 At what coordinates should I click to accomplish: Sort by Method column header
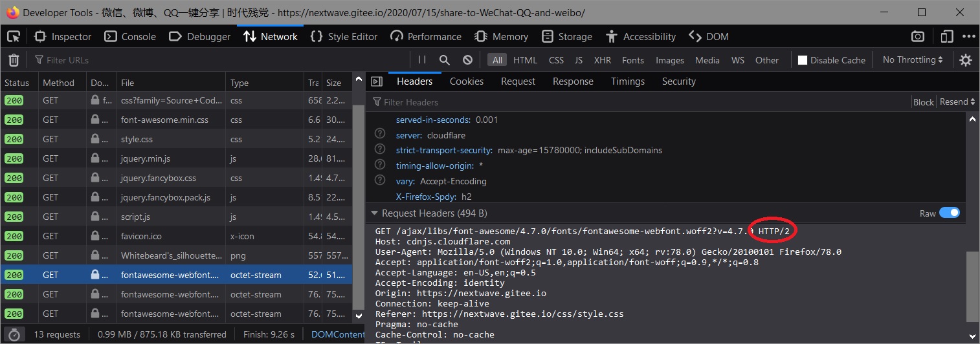61,83
